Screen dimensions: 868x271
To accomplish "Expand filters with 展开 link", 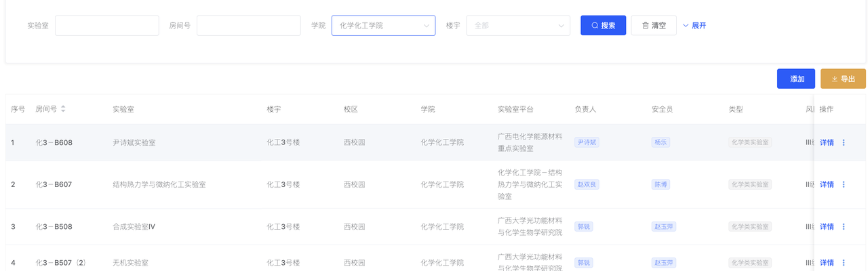I will click(x=694, y=25).
